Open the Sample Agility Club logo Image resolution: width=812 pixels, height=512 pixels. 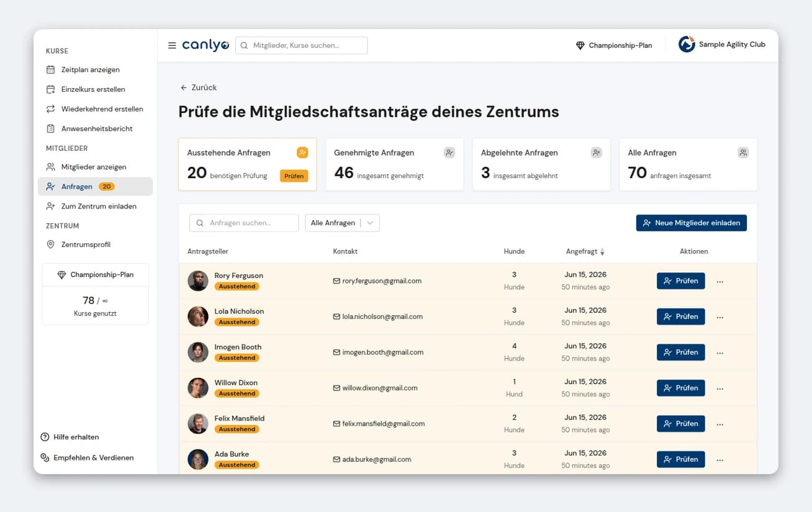coord(687,44)
